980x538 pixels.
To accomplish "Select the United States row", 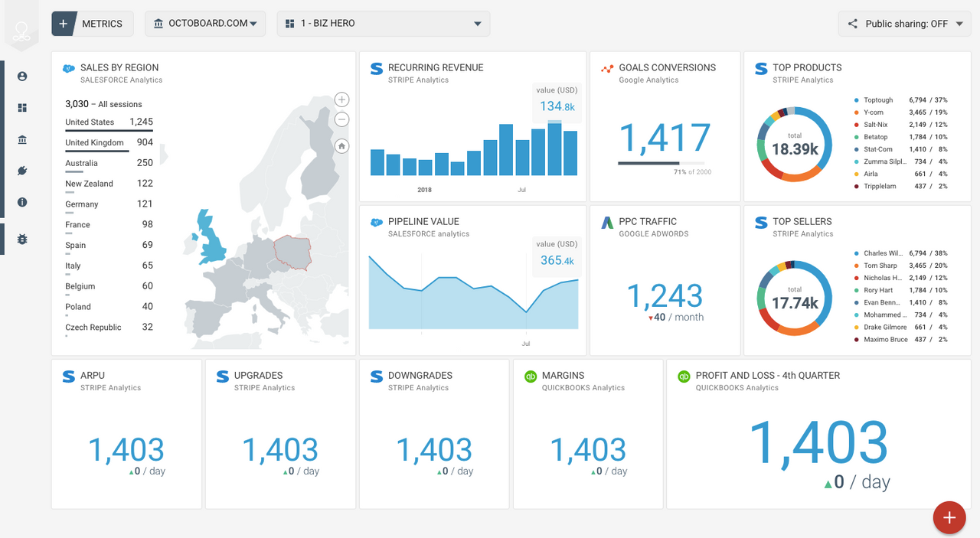I will [109, 122].
